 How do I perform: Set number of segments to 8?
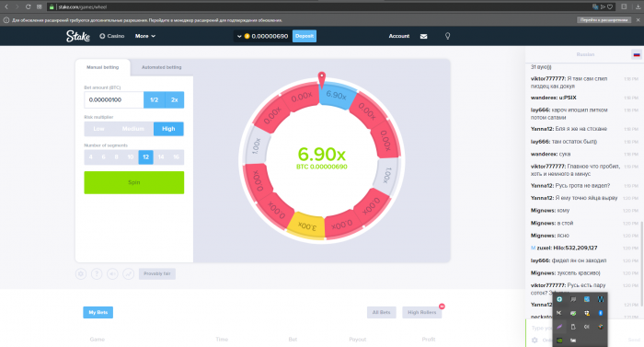click(117, 157)
